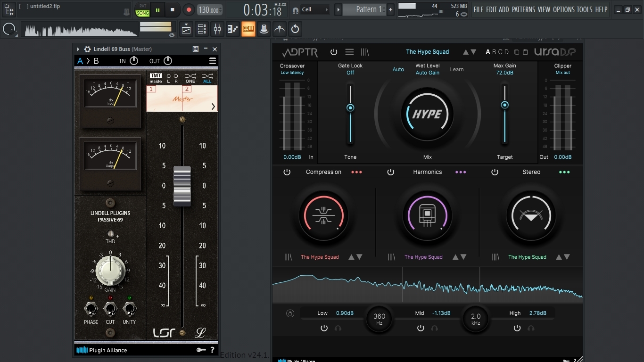Step main preset with up/down arrows
Image resolution: width=644 pixels, height=362 pixels.
coord(470,52)
